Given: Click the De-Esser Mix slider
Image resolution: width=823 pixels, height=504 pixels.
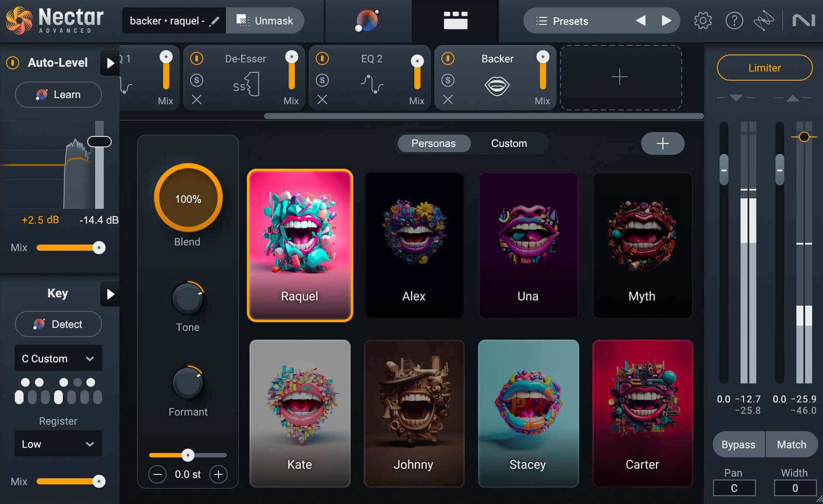Looking at the screenshot, I should click(291, 71).
